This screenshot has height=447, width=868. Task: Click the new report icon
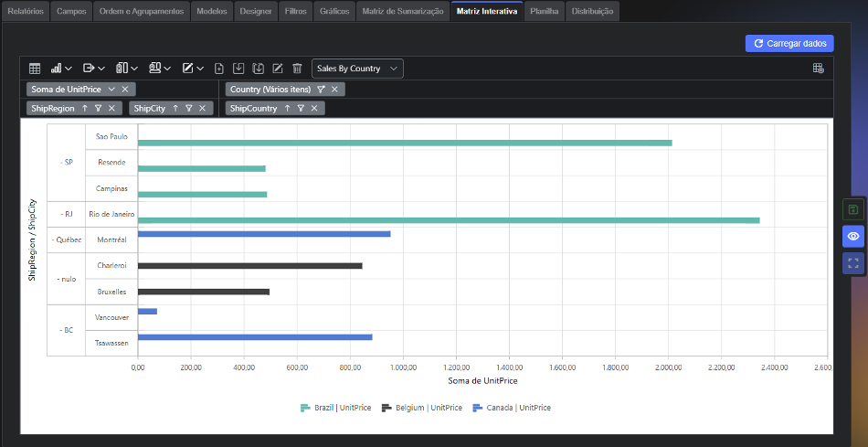(219, 69)
